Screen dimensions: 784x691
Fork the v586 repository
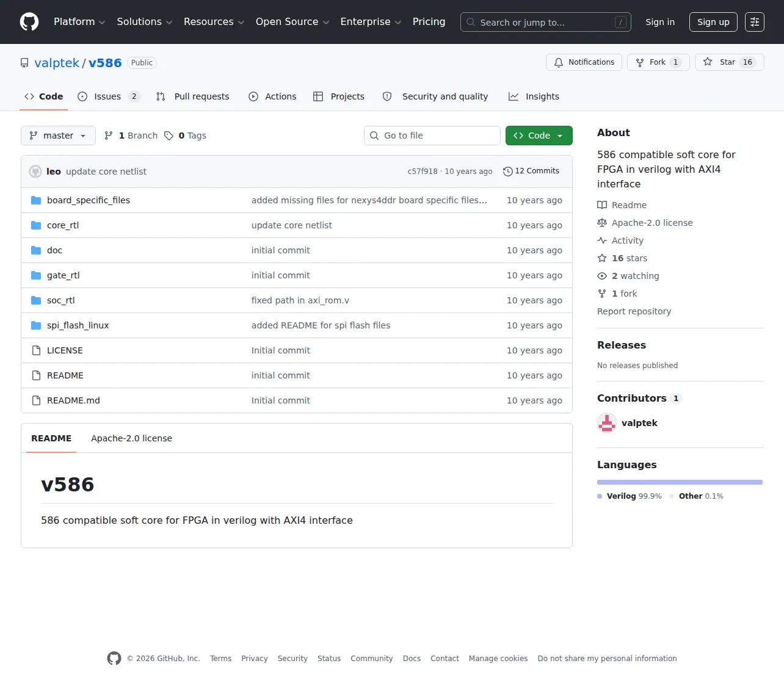click(x=658, y=62)
